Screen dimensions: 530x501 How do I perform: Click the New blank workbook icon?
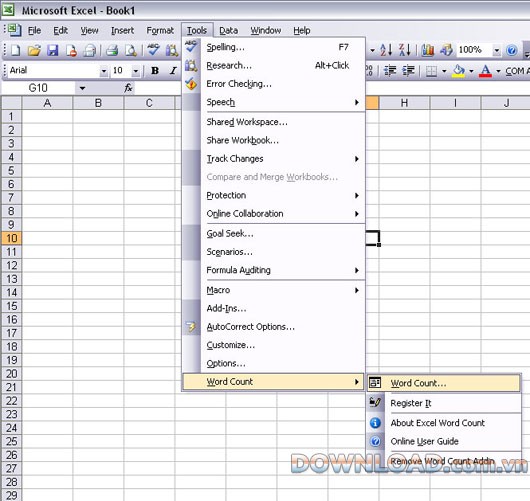pyautogui.click(x=16, y=50)
